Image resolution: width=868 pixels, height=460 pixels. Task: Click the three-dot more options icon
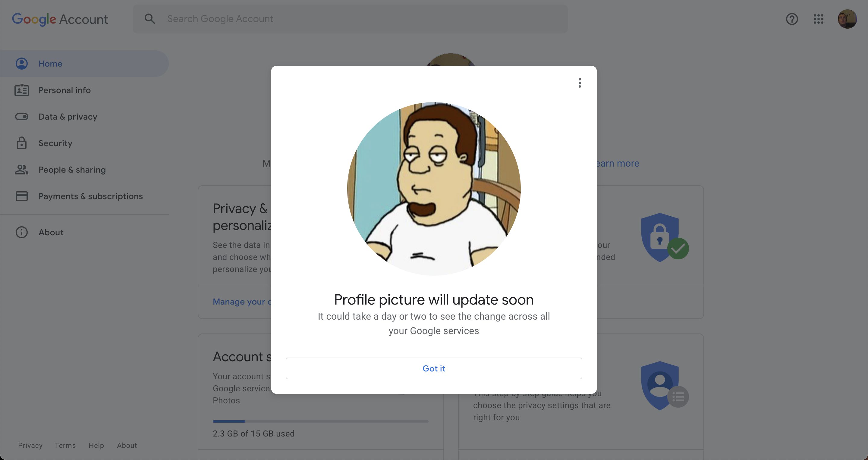click(579, 83)
